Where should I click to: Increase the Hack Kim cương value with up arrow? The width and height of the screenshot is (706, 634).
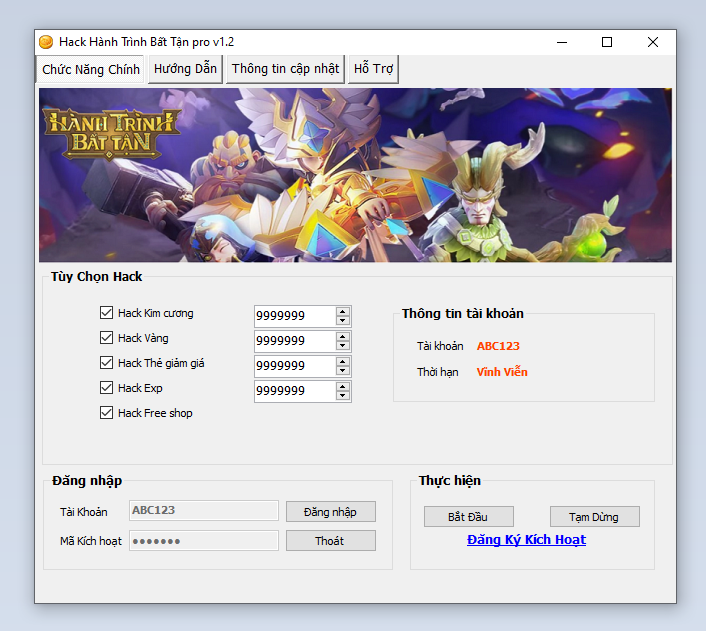pyautogui.click(x=343, y=311)
